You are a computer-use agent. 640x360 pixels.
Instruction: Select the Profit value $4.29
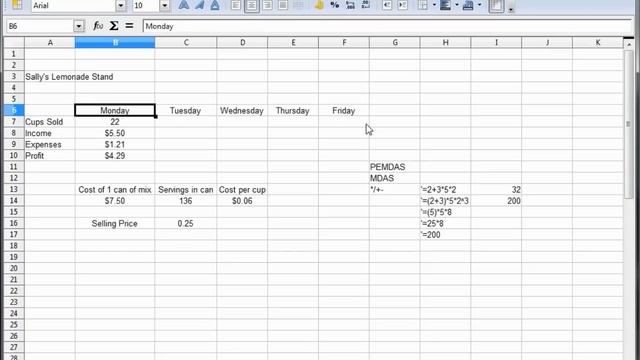(115, 156)
